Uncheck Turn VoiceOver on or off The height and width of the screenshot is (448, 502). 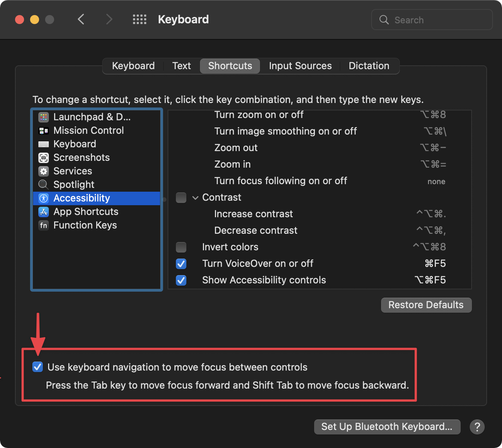coord(181,263)
